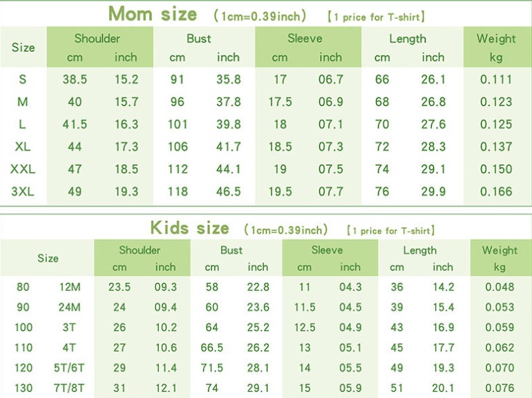Click the "Kids size" title
The image size is (532, 398).
click(189, 228)
